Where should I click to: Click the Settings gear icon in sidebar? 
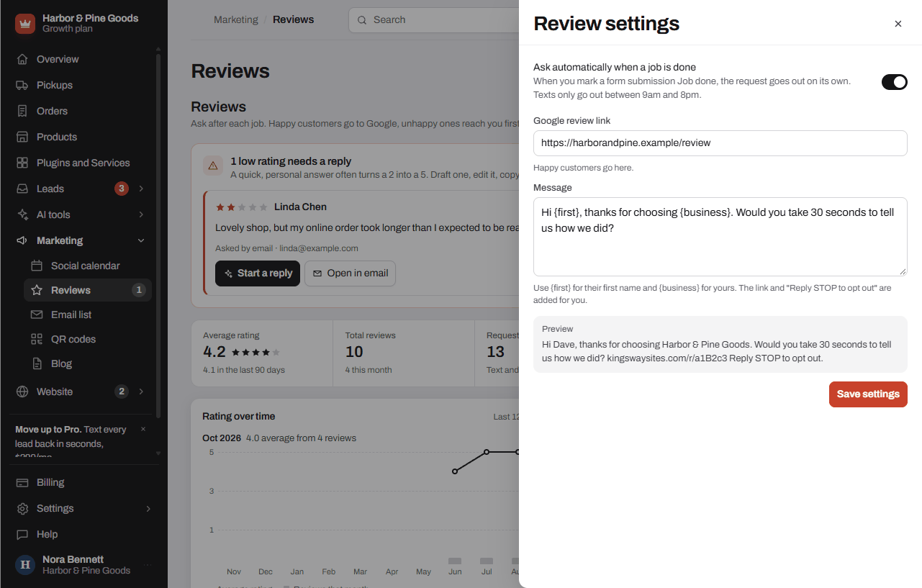[x=22, y=508]
